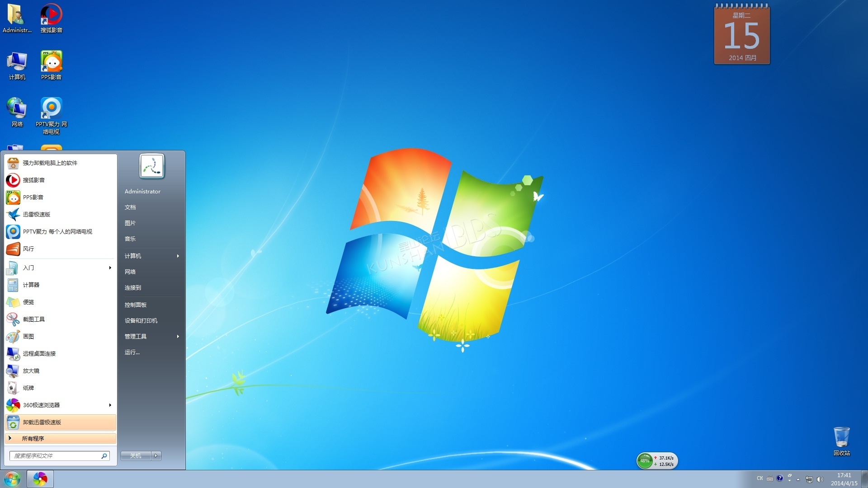This screenshot has height=488, width=868.
Task: Expand 所有程序 all programs list
Action: click(x=61, y=438)
